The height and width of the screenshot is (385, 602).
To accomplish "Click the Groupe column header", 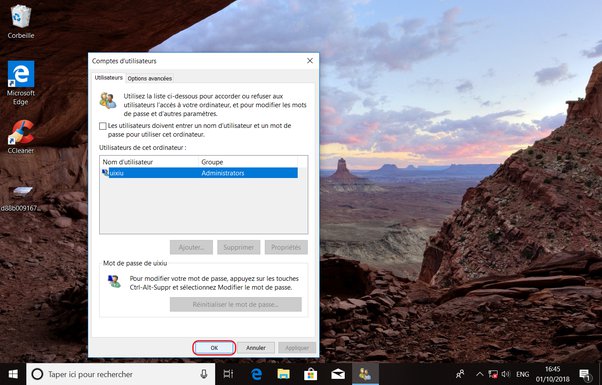I will tap(248, 162).
